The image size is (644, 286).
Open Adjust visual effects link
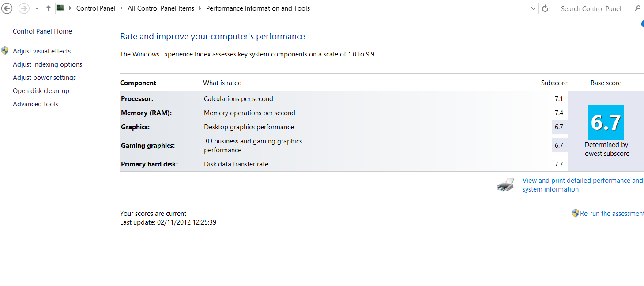[41, 51]
